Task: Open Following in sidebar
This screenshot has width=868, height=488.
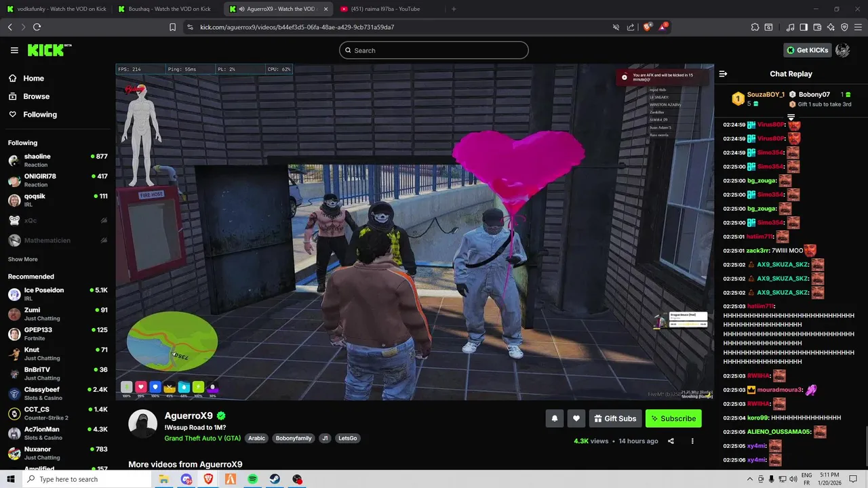Action: (33, 115)
